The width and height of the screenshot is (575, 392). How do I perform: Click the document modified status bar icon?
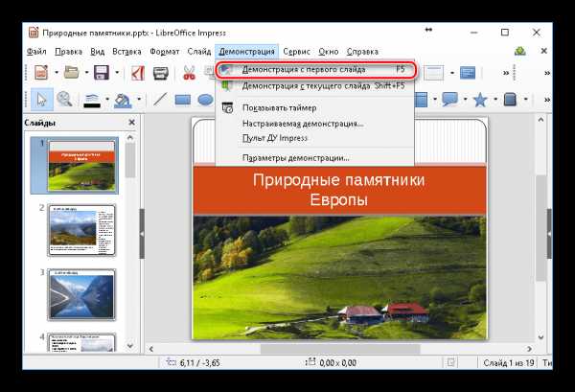451,362
